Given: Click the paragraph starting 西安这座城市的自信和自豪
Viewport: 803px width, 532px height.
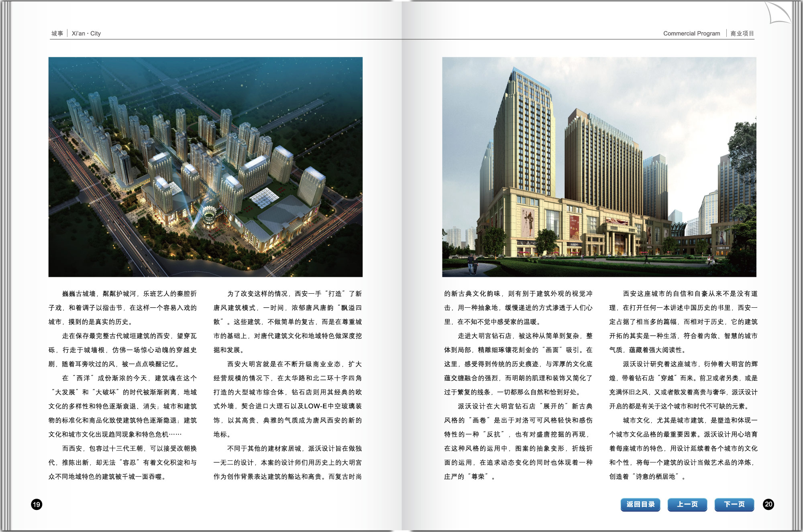Looking at the screenshot, I should [683, 322].
